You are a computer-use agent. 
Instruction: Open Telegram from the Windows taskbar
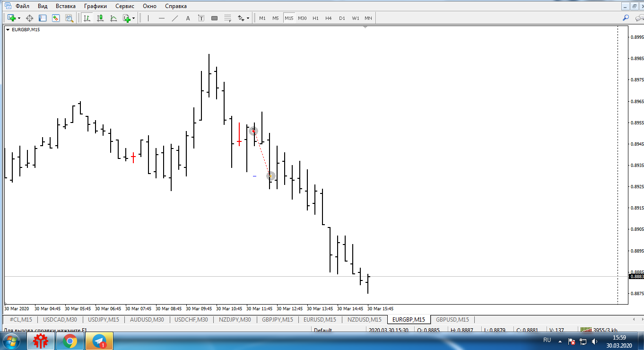pyautogui.click(x=99, y=341)
